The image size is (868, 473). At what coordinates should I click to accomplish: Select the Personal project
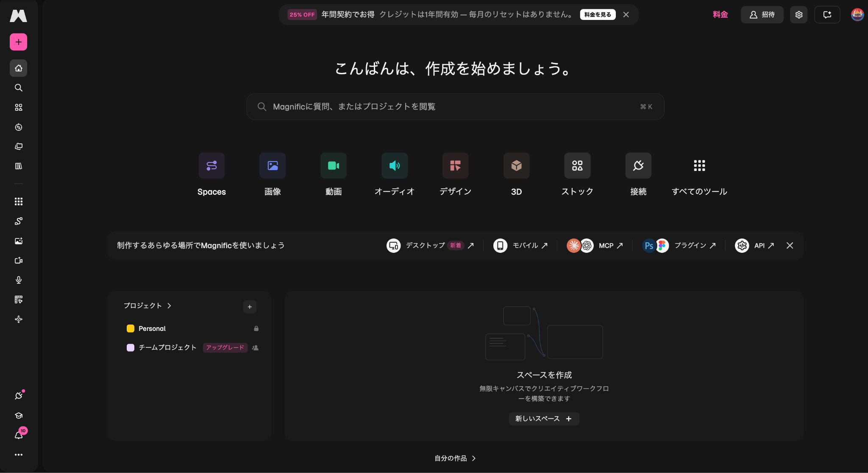click(x=192, y=329)
